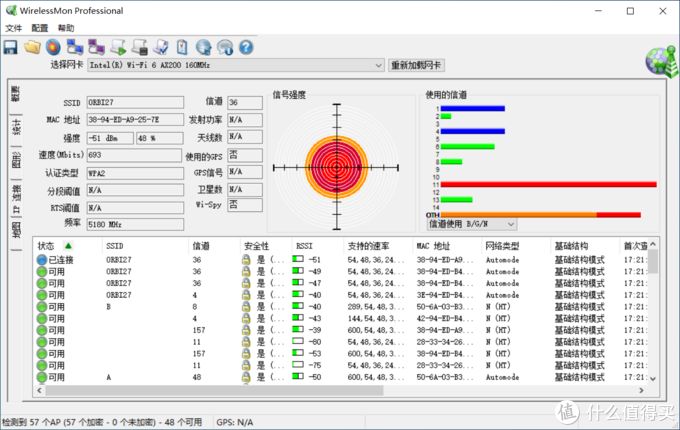Click the green sort arrow in the 状态 header
The height and width of the screenshot is (430, 680).
click(x=68, y=246)
